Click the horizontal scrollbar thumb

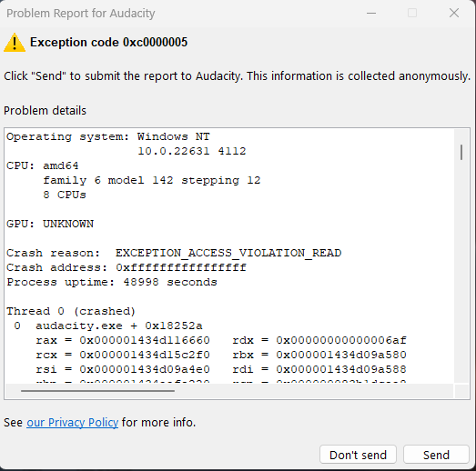[x=97, y=391]
